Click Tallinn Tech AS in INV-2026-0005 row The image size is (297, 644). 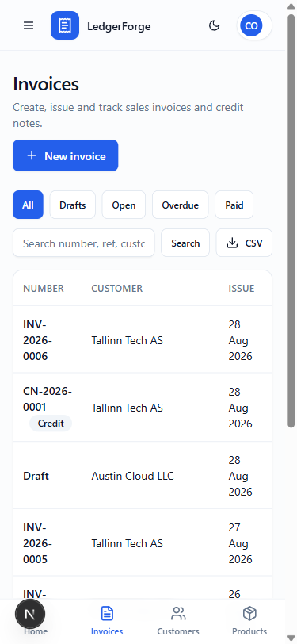tap(128, 543)
